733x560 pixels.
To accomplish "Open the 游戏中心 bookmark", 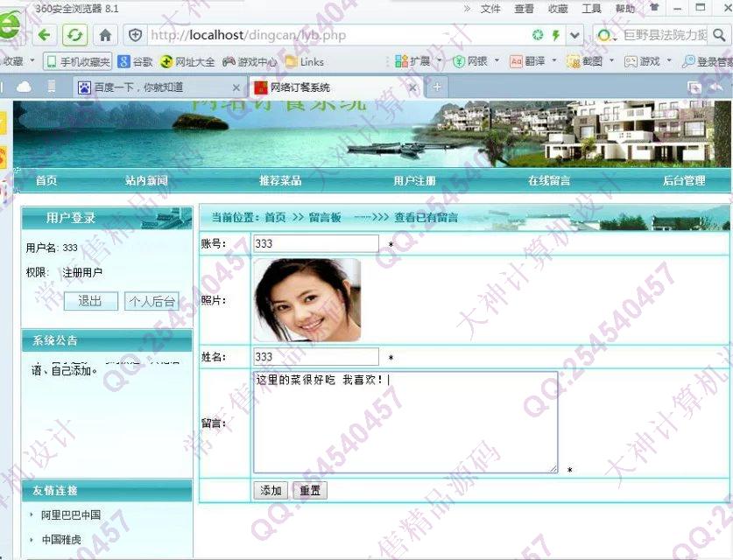I will click(250, 61).
